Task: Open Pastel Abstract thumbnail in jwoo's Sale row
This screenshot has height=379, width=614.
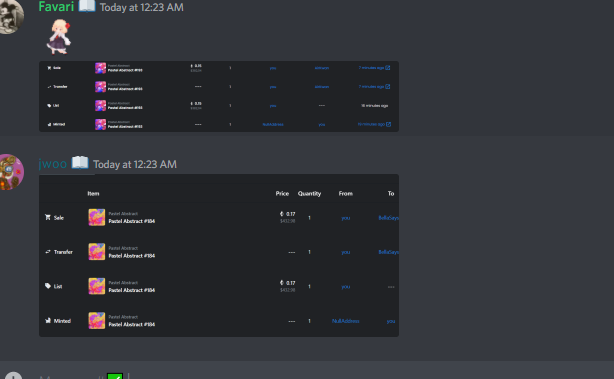Action: click(x=96, y=217)
